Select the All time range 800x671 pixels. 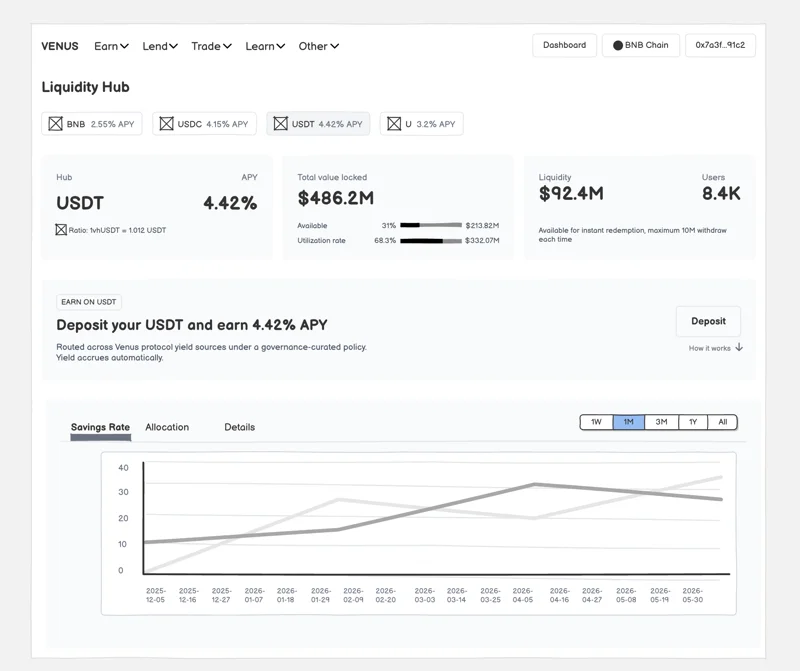[x=722, y=422]
